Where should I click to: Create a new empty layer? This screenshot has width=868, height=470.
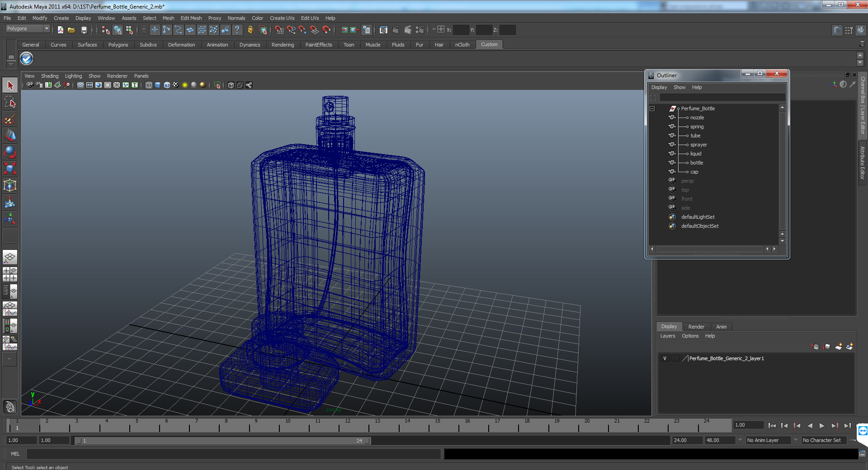point(839,347)
